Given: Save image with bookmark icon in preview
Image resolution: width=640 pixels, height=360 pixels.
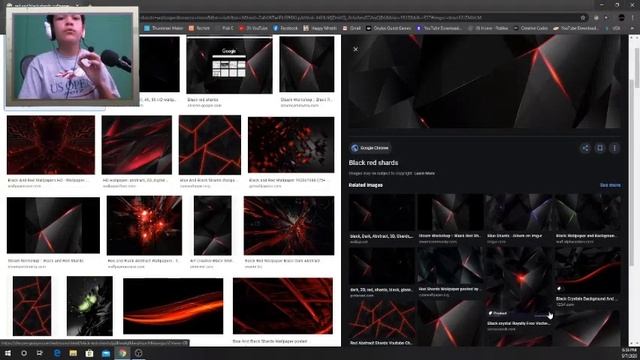Looking at the screenshot, I should [600, 148].
